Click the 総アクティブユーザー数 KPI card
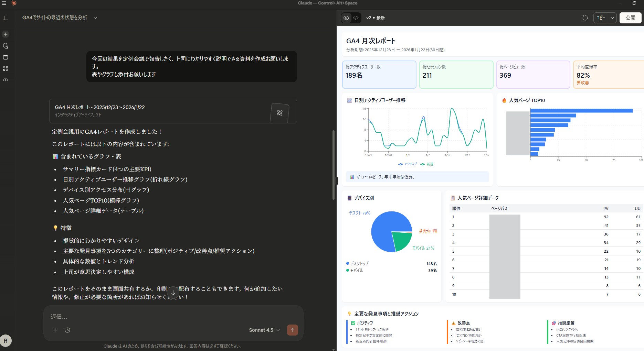The width and height of the screenshot is (644, 351). point(379,75)
